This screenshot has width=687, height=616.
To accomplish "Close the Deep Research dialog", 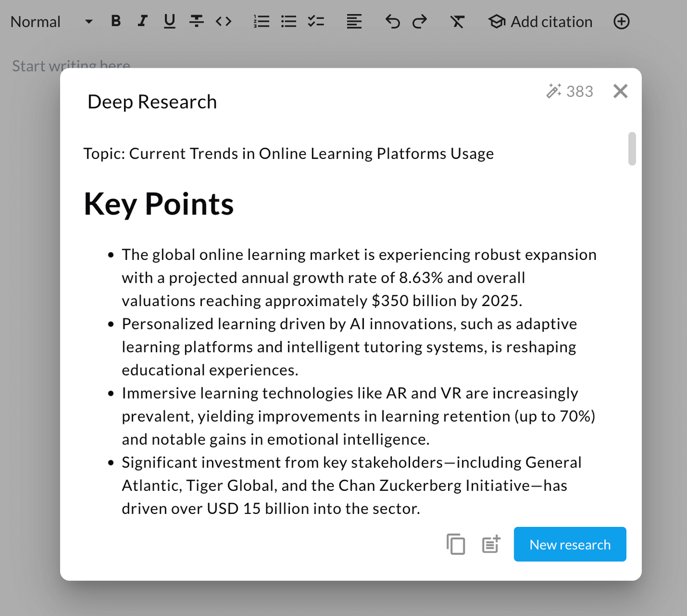I will 620,91.
